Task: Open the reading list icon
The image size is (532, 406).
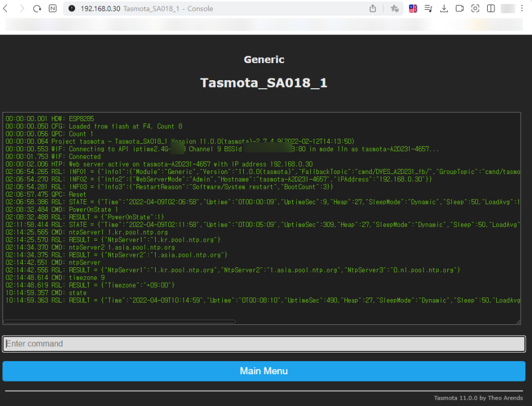Action: tap(428, 9)
